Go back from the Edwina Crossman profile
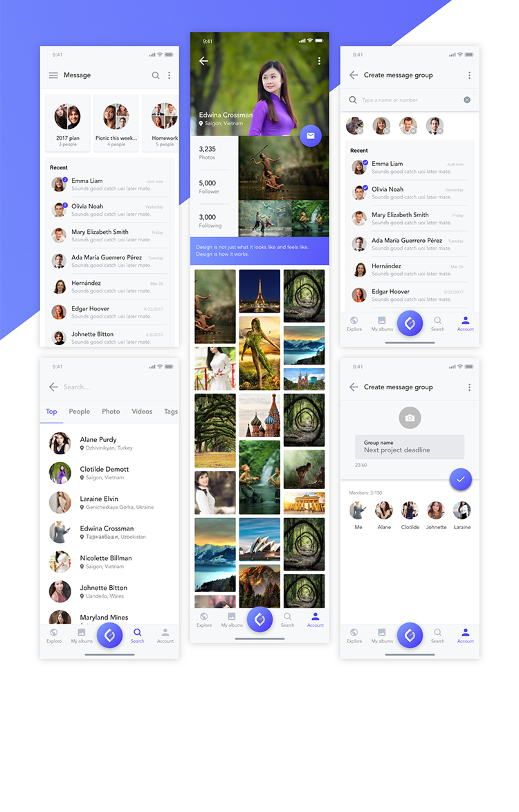Image resolution: width=519 pixels, height=812 pixels. (x=203, y=61)
